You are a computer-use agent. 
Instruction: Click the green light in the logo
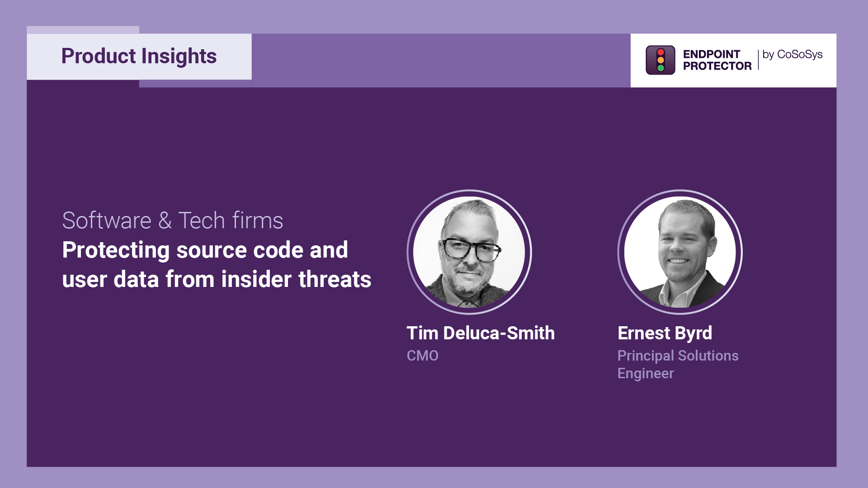click(660, 68)
